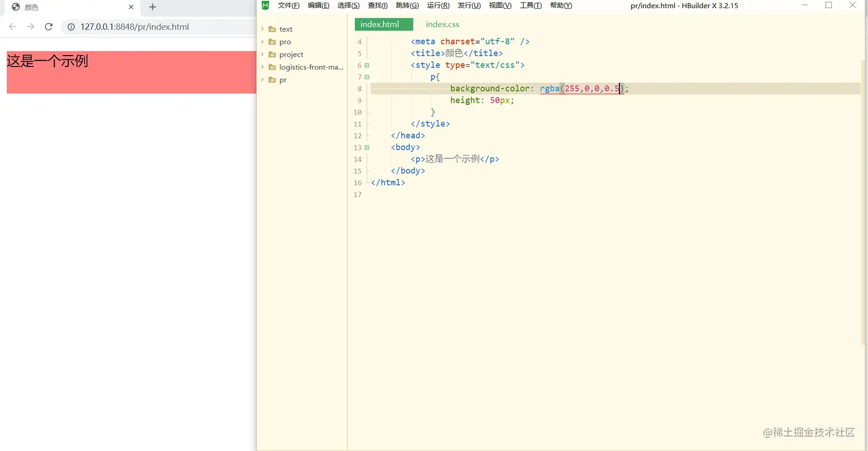Click the <p>这是一个示例</p> code line
The image size is (868, 451).
(455, 159)
